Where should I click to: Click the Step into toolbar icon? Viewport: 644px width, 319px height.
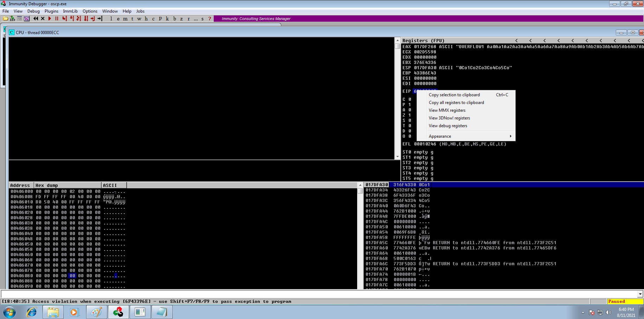[x=65, y=19]
